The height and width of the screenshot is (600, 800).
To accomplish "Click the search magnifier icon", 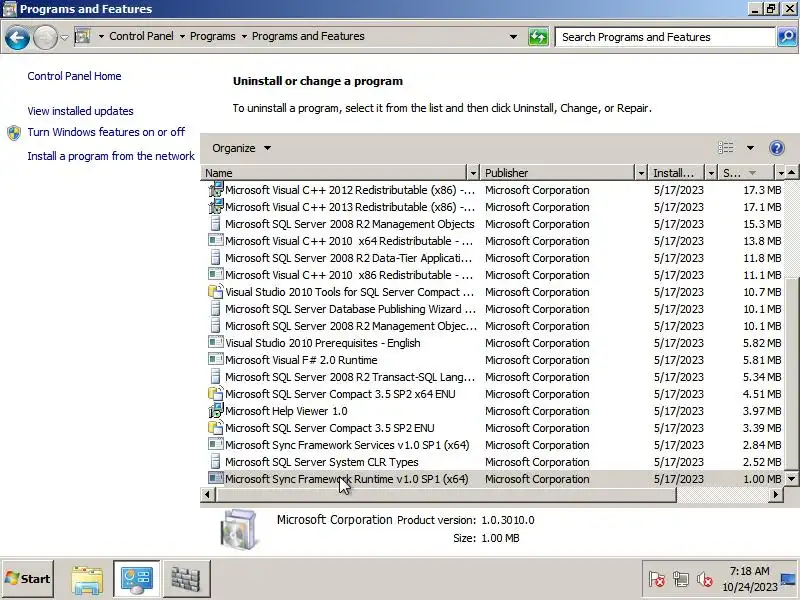I will (x=787, y=37).
